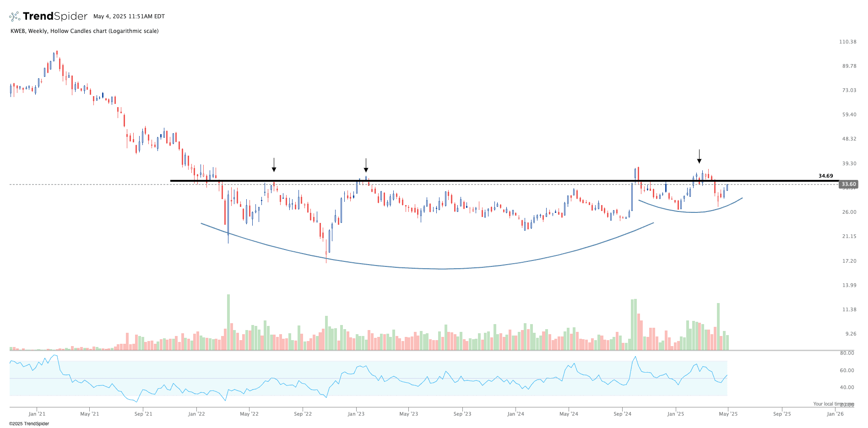This screenshot has height=428, width=868.
Task: Click the TrendSpider logo icon
Action: click(15, 16)
